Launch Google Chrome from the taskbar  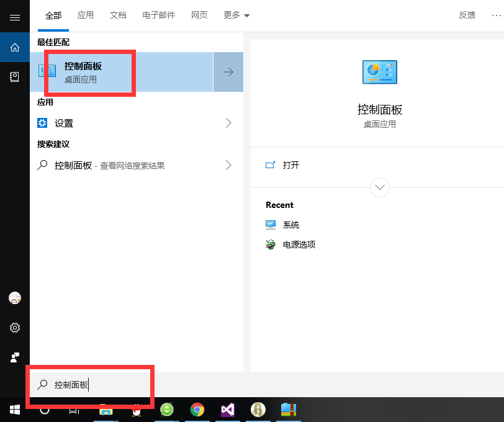[197, 410]
